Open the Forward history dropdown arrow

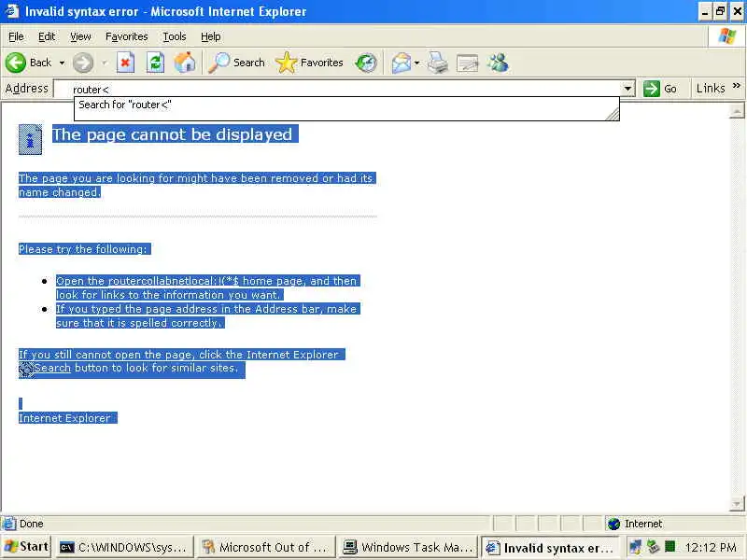coord(105,63)
